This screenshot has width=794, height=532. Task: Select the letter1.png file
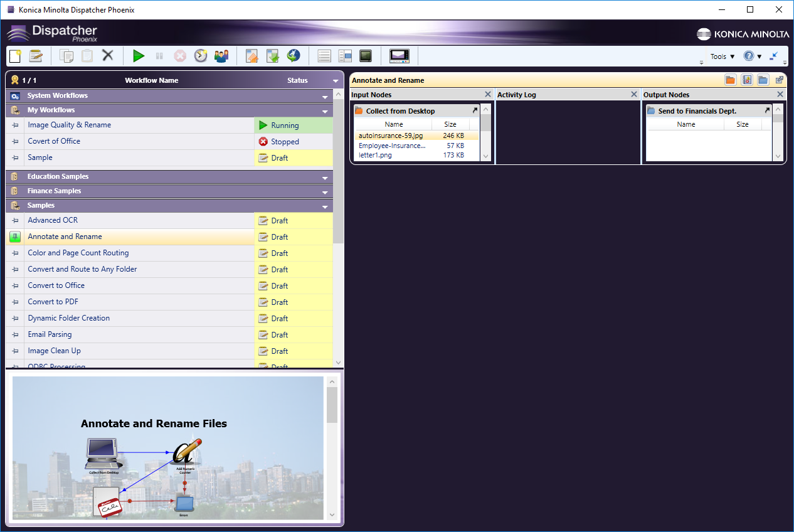pyautogui.click(x=416, y=155)
